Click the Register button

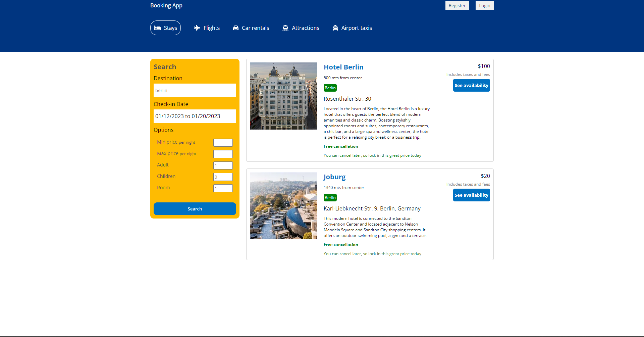coord(457,5)
